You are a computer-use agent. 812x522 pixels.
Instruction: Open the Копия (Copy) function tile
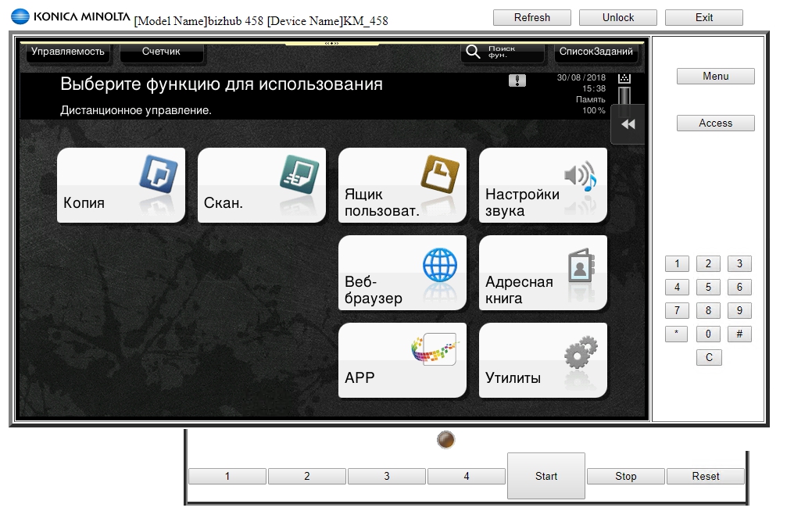pos(121,185)
